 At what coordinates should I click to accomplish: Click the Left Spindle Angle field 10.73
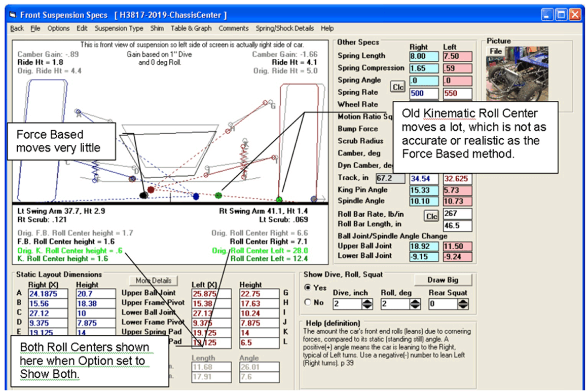(457, 201)
